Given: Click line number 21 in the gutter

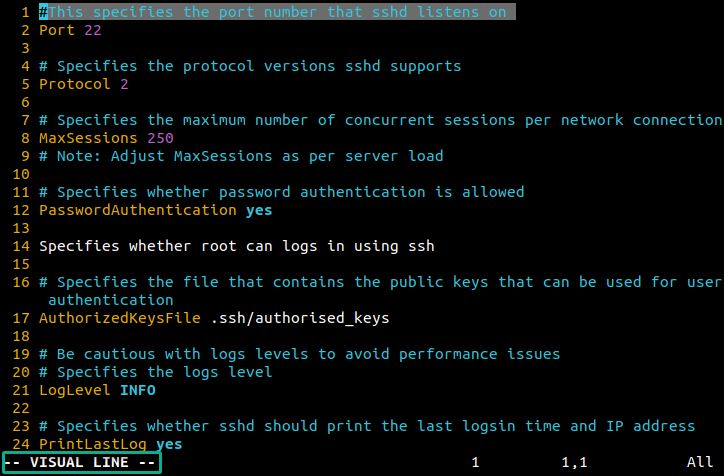Looking at the screenshot, I should pos(21,390).
